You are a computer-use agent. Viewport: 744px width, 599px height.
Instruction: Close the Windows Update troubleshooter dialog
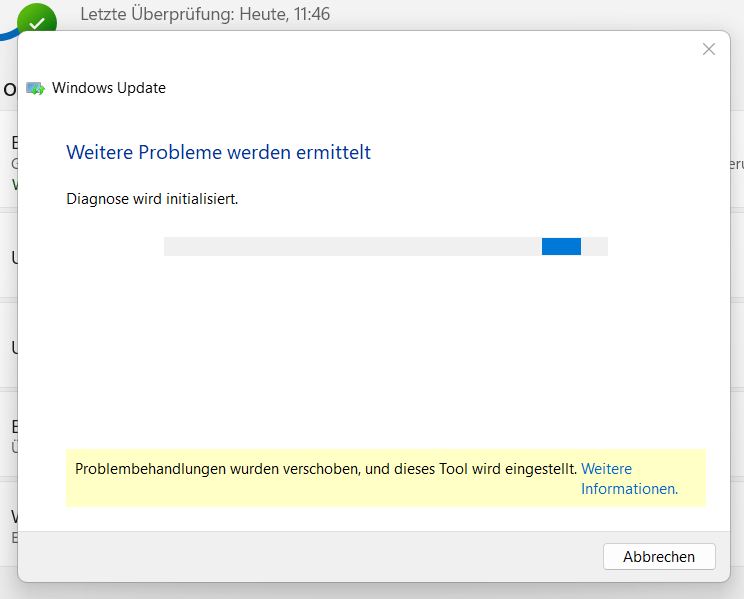pyautogui.click(x=709, y=49)
